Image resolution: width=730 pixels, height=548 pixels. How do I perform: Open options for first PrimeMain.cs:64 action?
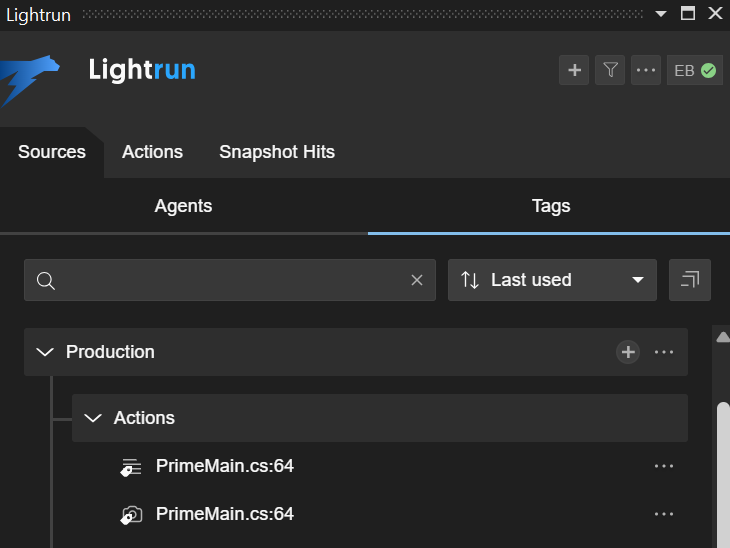tap(664, 466)
